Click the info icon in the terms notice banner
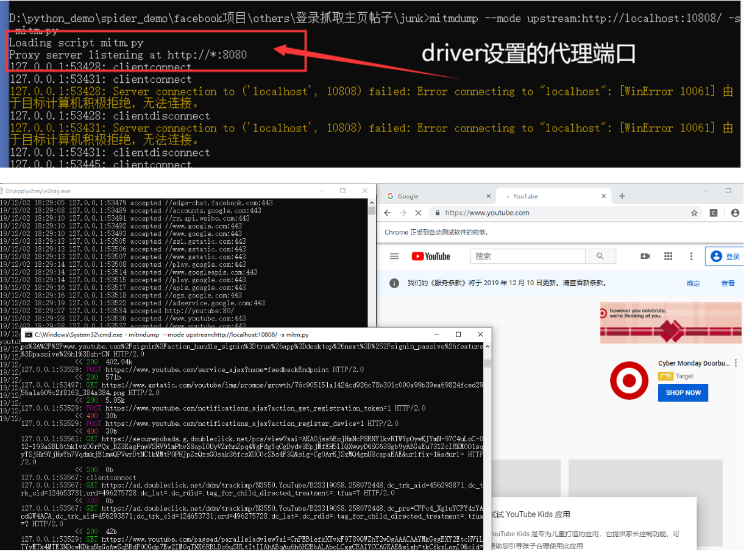The image size is (752, 560). coord(394,282)
